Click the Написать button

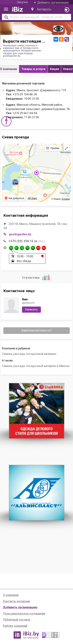(31, 309)
